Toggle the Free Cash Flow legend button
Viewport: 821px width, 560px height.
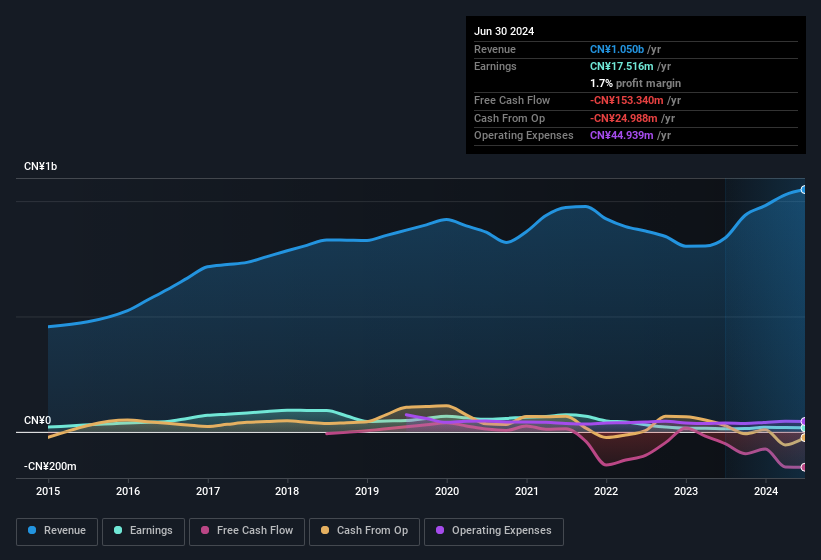coord(247,531)
